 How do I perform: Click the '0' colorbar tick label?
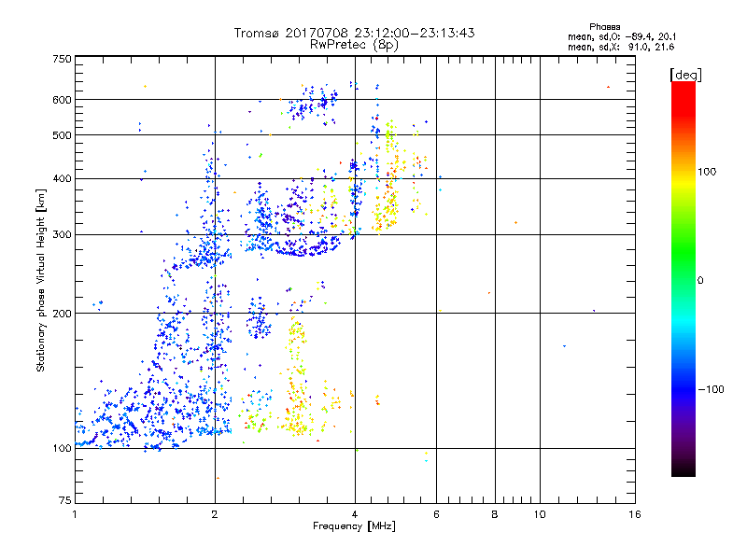coord(700,281)
